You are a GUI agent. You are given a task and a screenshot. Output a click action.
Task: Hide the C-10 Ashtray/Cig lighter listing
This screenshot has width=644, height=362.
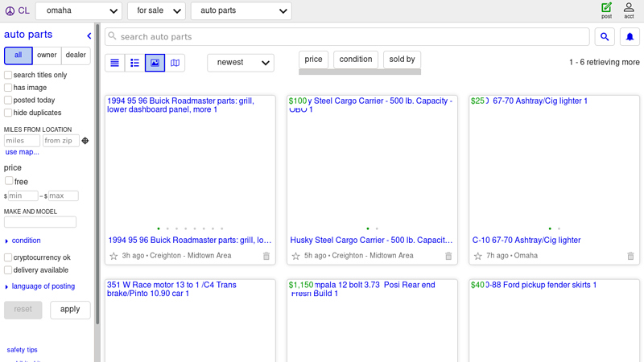630,256
